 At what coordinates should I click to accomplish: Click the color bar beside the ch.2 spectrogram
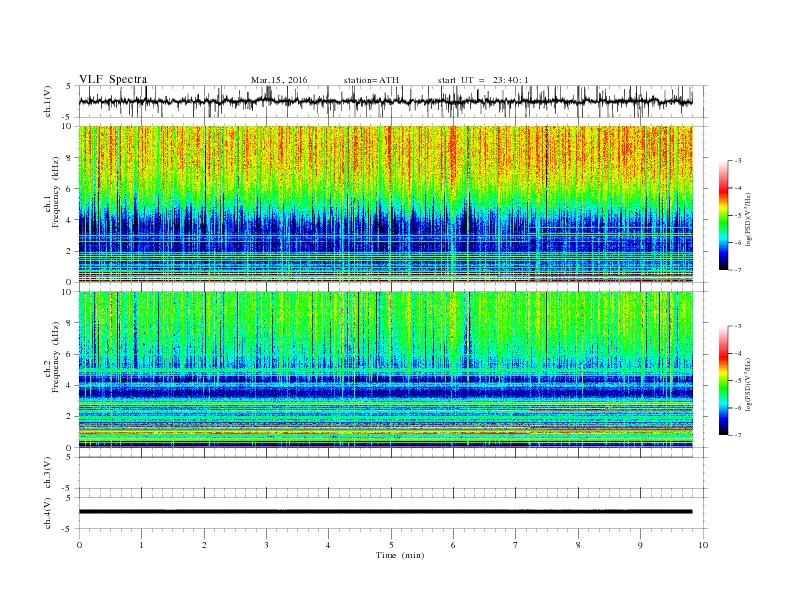coord(723,380)
